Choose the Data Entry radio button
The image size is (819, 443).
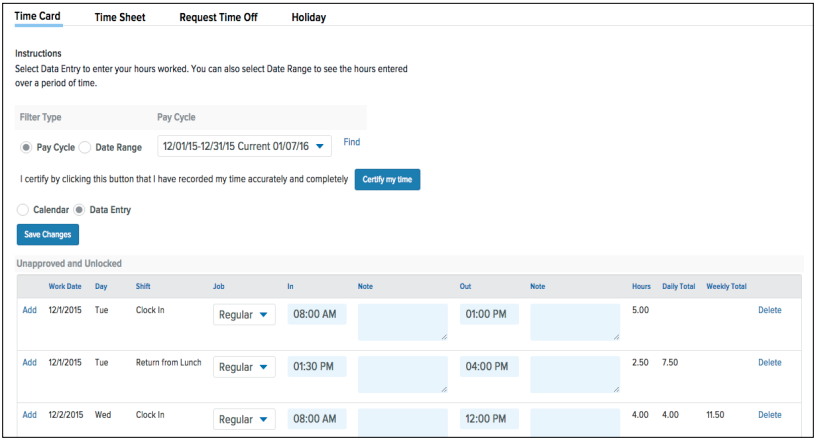coord(79,210)
